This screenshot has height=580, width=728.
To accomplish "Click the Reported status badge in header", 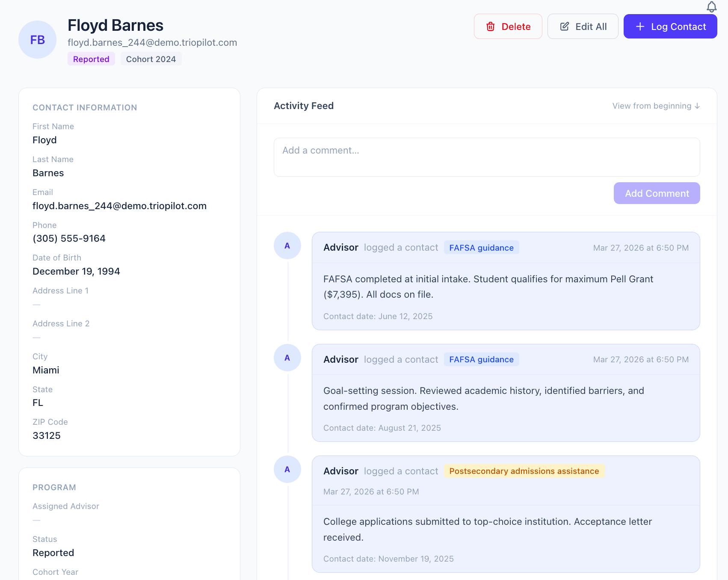I will (x=91, y=59).
